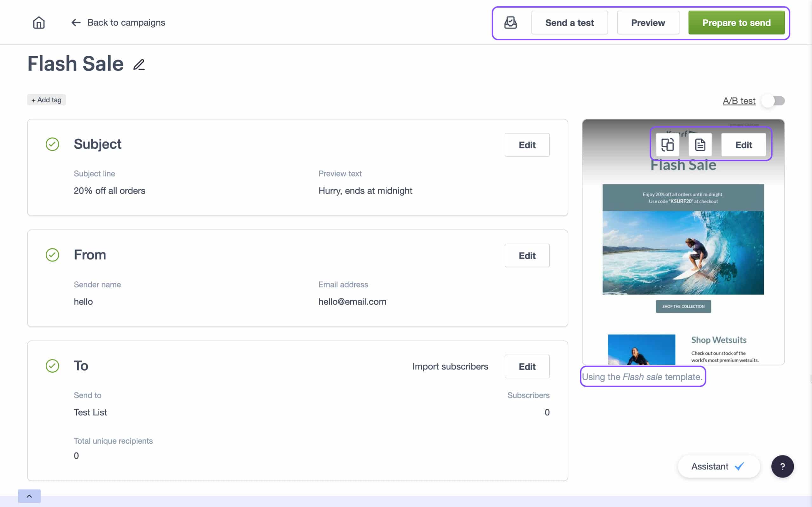Edit the Subject section
Image resolution: width=812 pixels, height=507 pixels.
pos(527,144)
